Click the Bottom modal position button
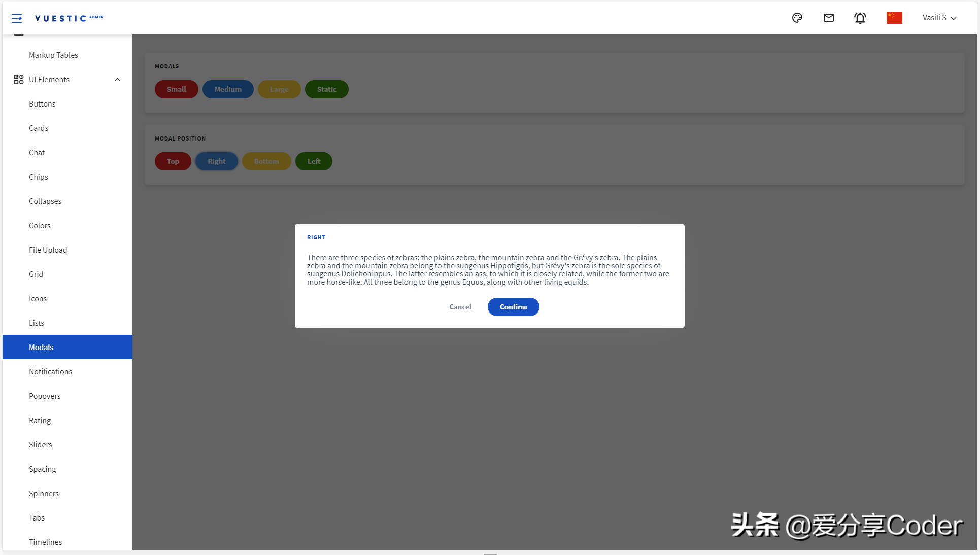This screenshot has height=555, width=980. click(x=266, y=161)
